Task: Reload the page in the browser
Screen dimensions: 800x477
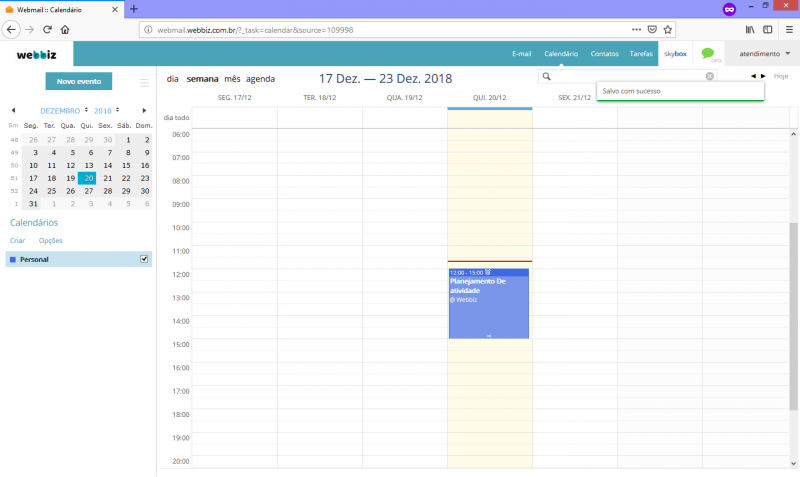Action: 46,29
